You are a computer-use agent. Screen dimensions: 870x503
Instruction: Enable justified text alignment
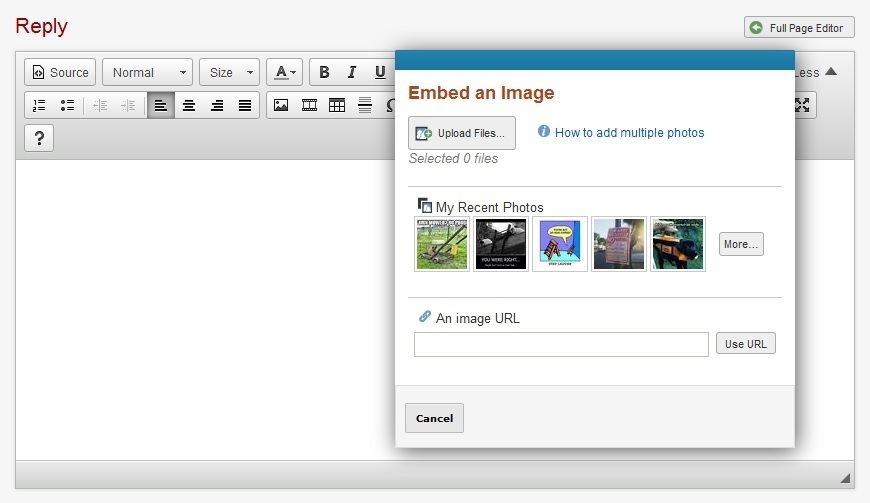pyautogui.click(x=245, y=105)
